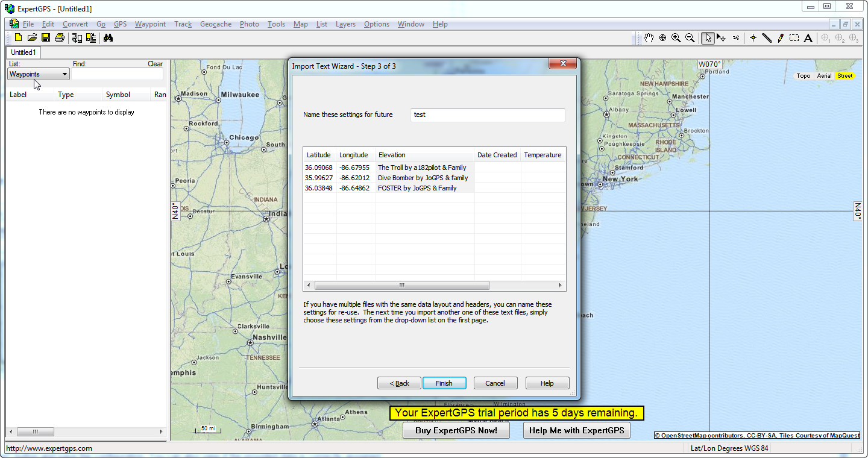Open the Waypoints list dropdown

point(39,74)
